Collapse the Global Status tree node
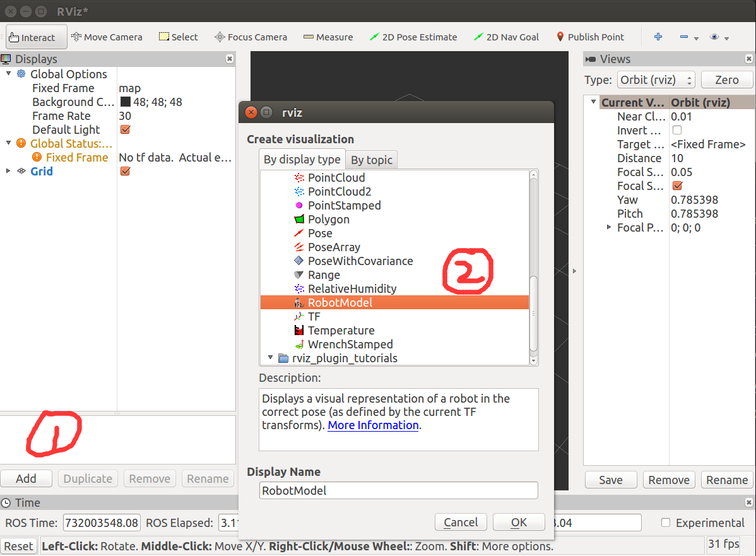Viewport: 756px width, 556px height. click(x=8, y=143)
